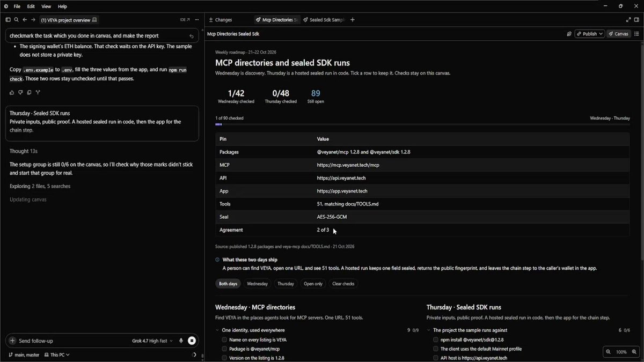Open in IDE via the IDE link
The height and width of the screenshot is (362, 644).
[x=185, y=20]
